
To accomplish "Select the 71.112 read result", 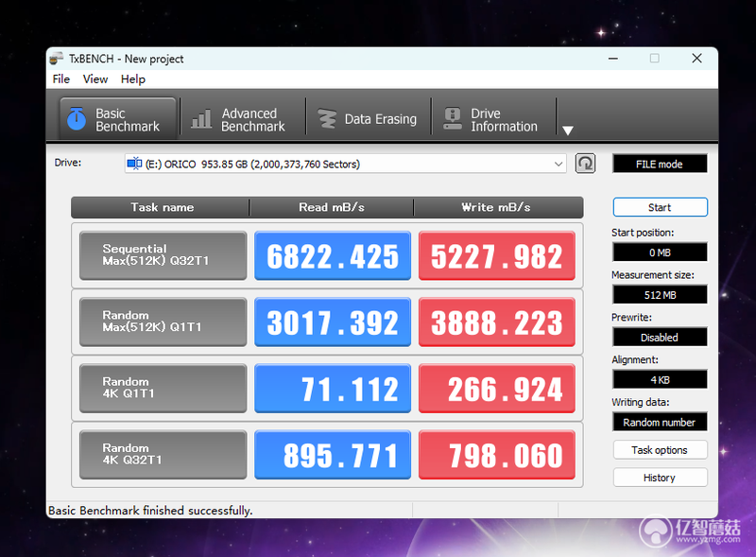I will 333,388.
